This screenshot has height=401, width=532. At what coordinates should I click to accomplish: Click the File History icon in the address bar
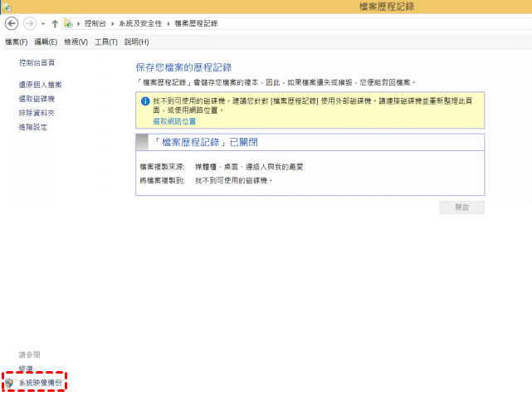point(69,23)
